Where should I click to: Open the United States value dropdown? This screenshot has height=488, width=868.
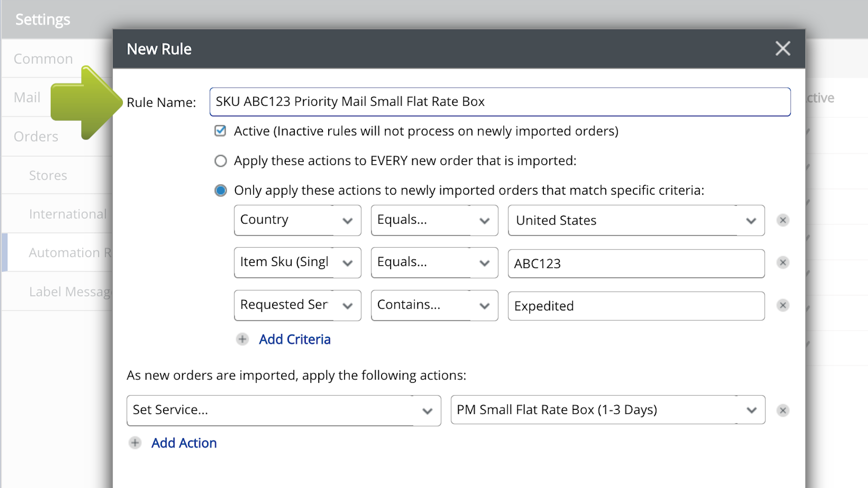coord(636,220)
